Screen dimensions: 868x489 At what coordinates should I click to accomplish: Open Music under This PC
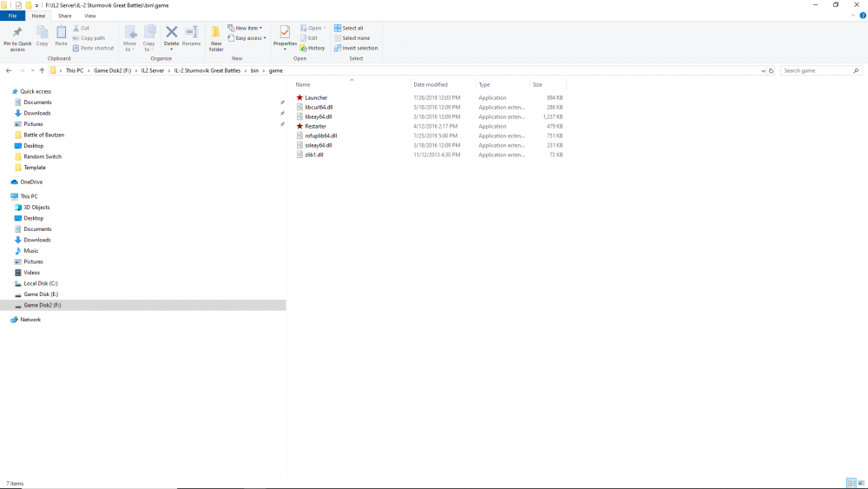[31, 251]
